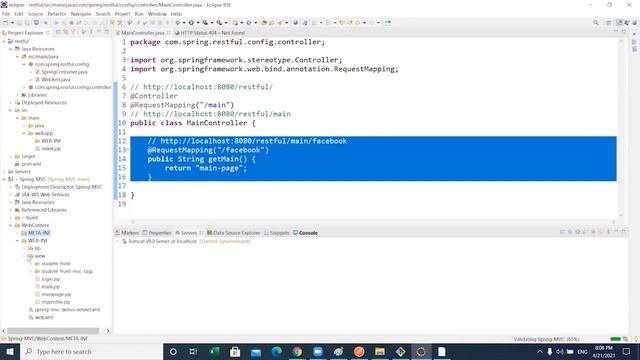640x360 pixels.
Task: Open the Run button dropdown arrow
Action: click(x=198, y=23)
